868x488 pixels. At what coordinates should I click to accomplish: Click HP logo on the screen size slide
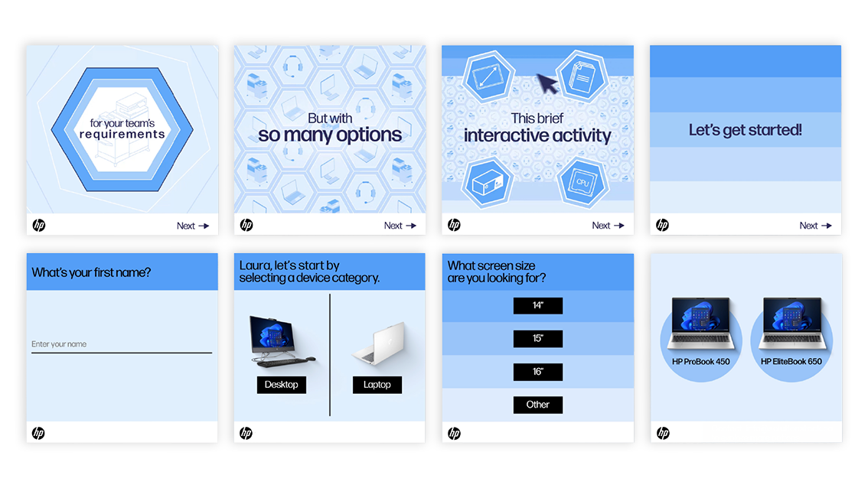coord(454,433)
